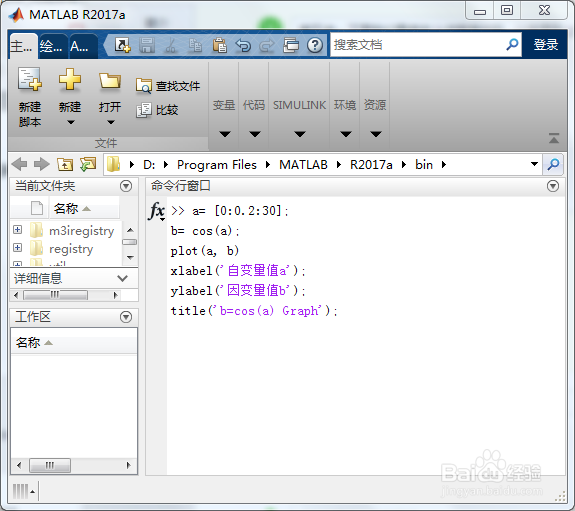Select the m3iregistry folder row
Screen dimensions: 575x511
pos(66,231)
